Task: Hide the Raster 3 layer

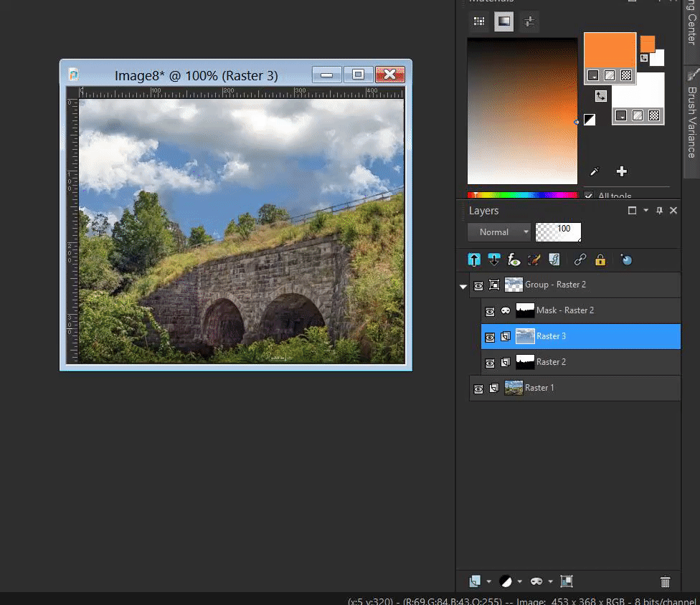Action: 490,338
